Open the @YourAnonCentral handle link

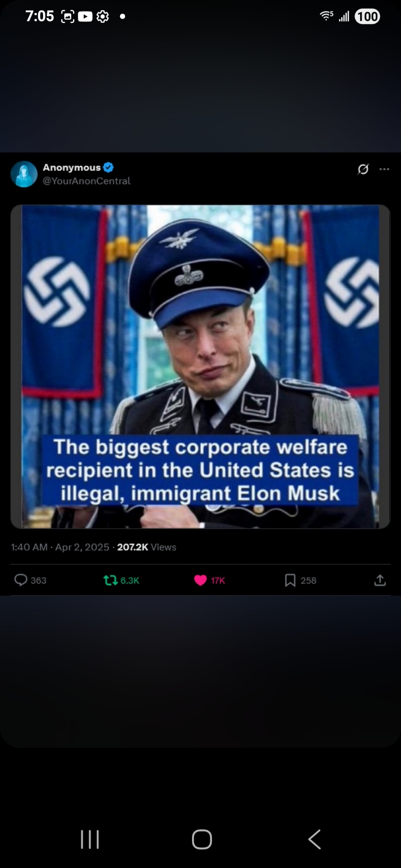86,181
